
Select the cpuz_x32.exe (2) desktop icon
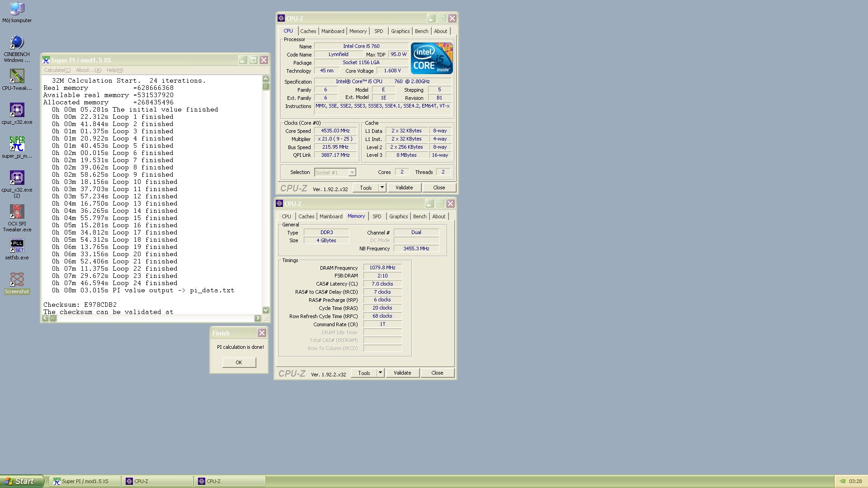(17, 184)
